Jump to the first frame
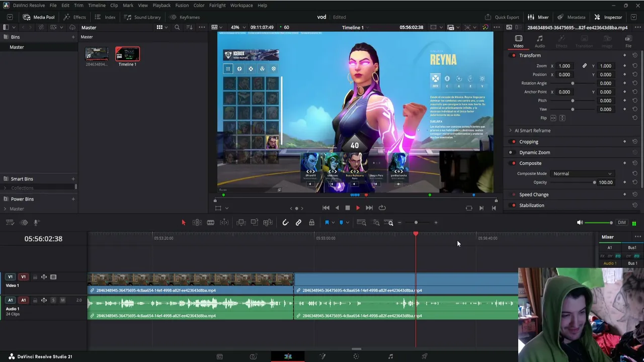Image resolution: width=644 pixels, height=362 pixels. 326,208
